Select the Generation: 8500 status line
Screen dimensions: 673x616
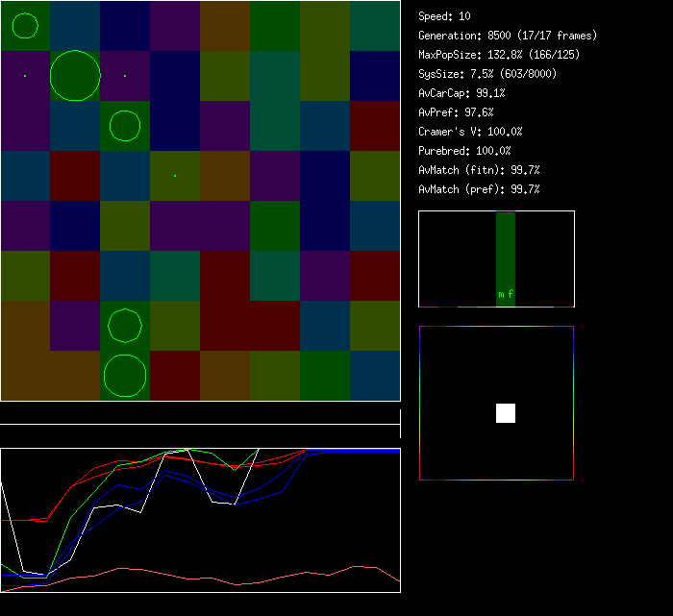click(x=508, y=36)
